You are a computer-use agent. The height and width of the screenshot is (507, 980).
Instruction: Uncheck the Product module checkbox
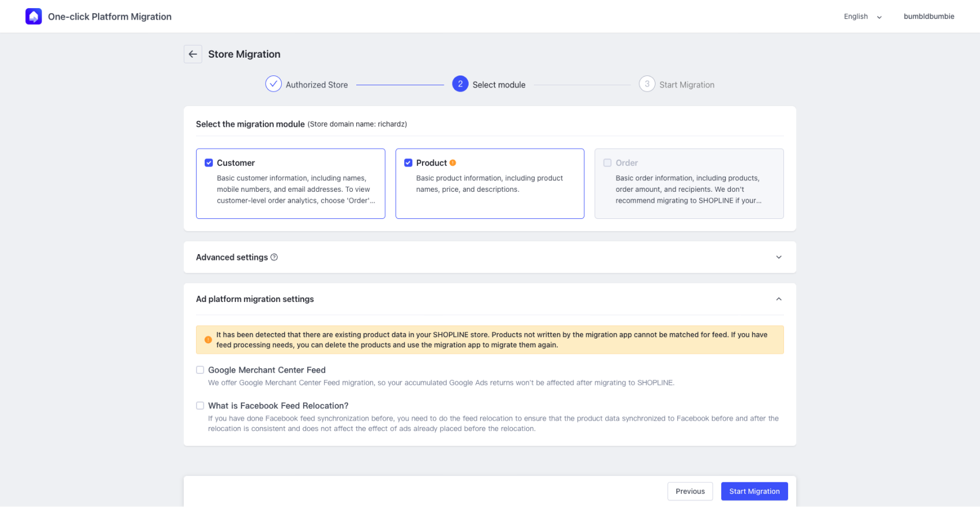pos(408,163)
